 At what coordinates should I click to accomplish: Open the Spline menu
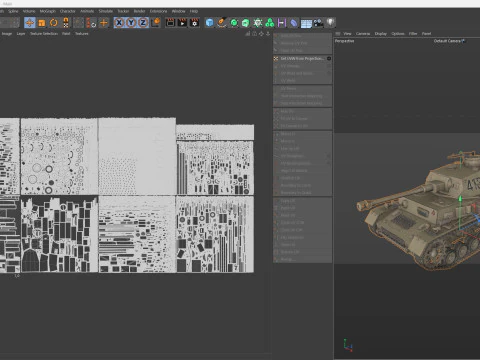coord(13,11)
